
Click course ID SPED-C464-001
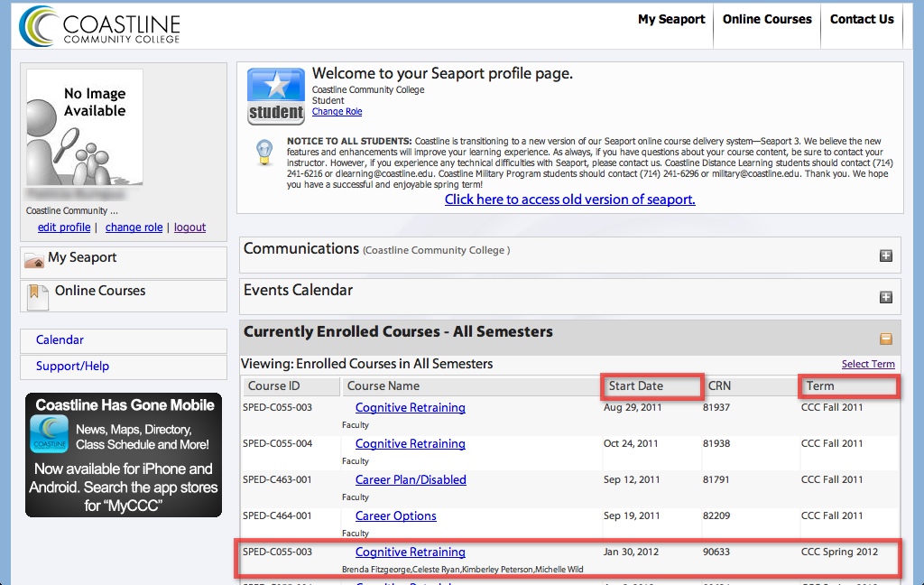click(x=277, y=516)
